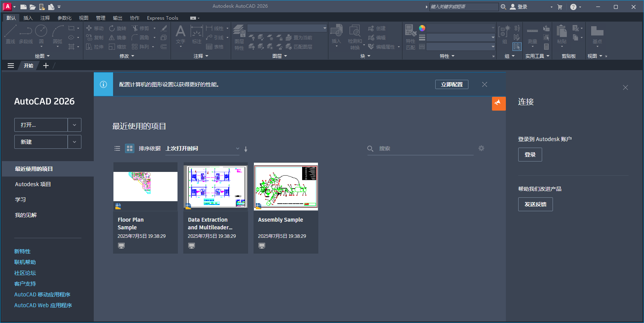
Task: Select the Line (直线) tool
Action: click(x=10, y=34)
